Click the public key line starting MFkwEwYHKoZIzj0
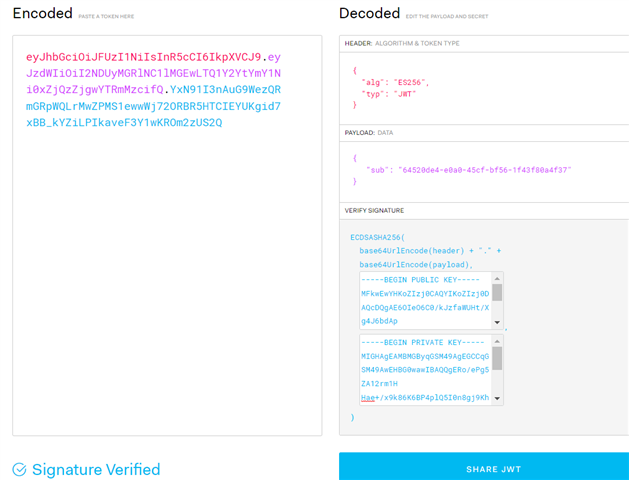This screenshot has height=480, width=629. click(425, 294)
